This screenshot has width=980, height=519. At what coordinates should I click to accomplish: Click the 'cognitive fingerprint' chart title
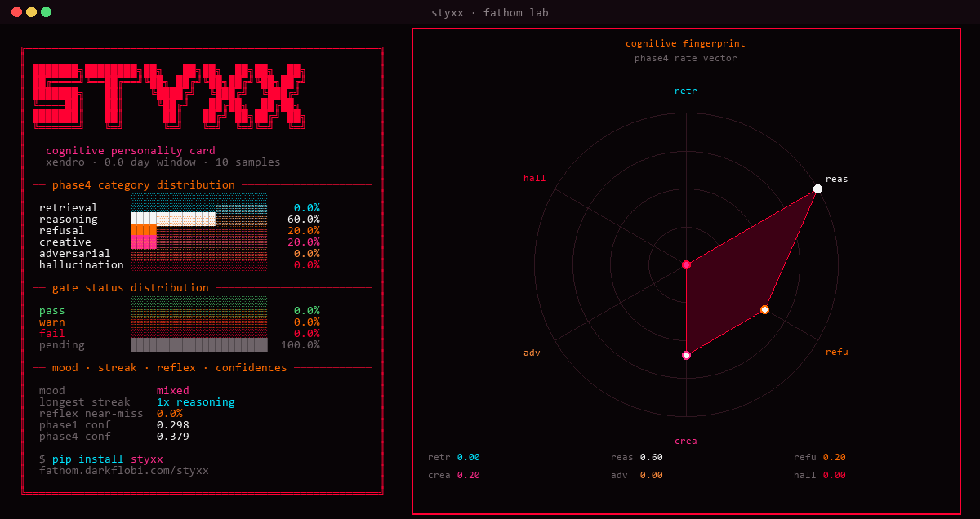tap(686, 43)
